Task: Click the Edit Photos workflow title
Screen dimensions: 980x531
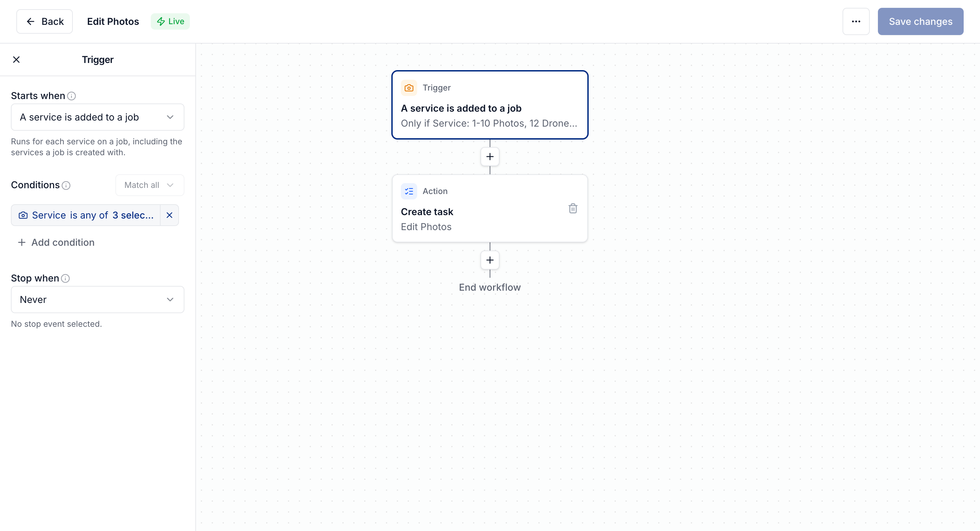Action: click(x=113, y=21)
